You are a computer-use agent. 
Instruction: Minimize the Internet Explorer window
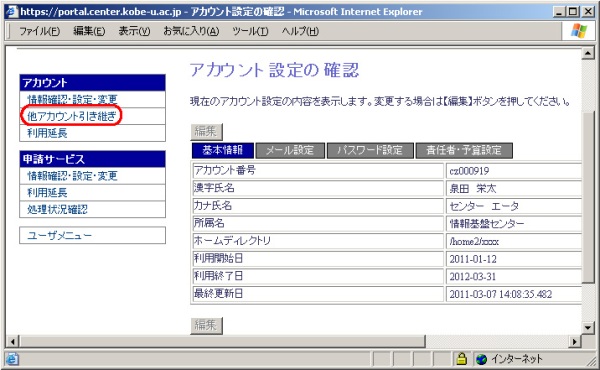(559, 12)
